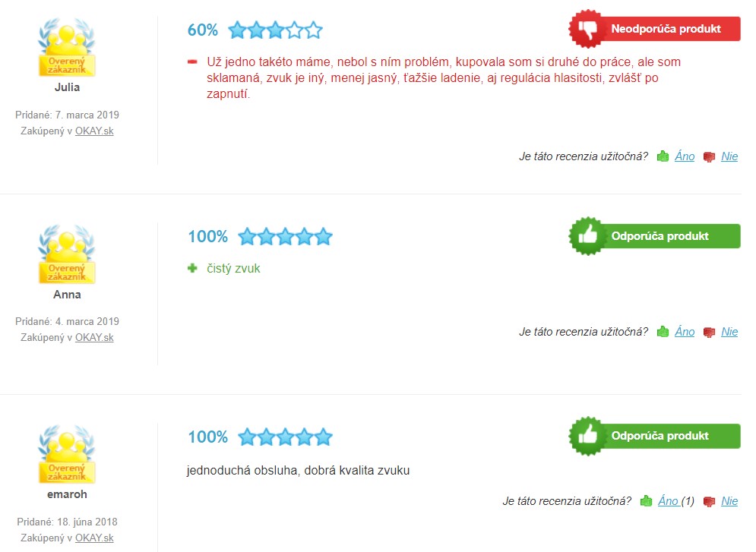Click Julia's verified customer badge
Screen dimensions: 756x552
(x=67, y=47)
